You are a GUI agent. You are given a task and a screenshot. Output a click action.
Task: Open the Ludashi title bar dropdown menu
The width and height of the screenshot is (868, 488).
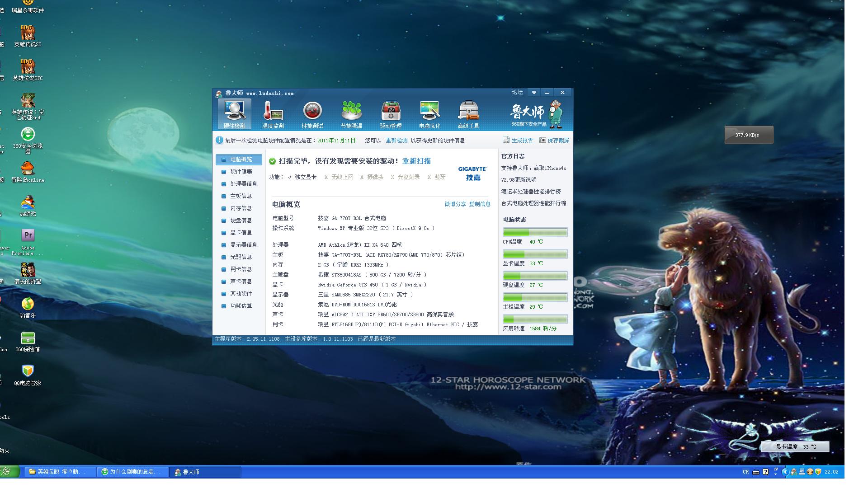[534, 93]
